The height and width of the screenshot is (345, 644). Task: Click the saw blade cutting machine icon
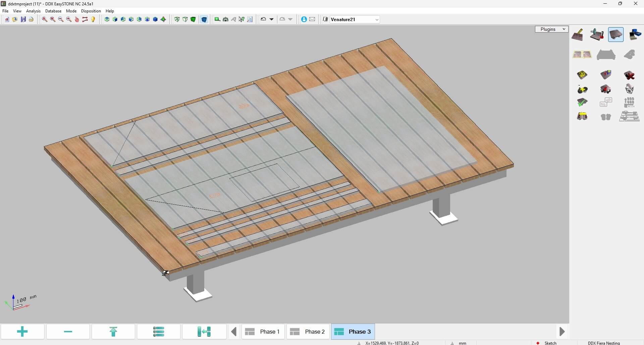click(x=597, y=35)
